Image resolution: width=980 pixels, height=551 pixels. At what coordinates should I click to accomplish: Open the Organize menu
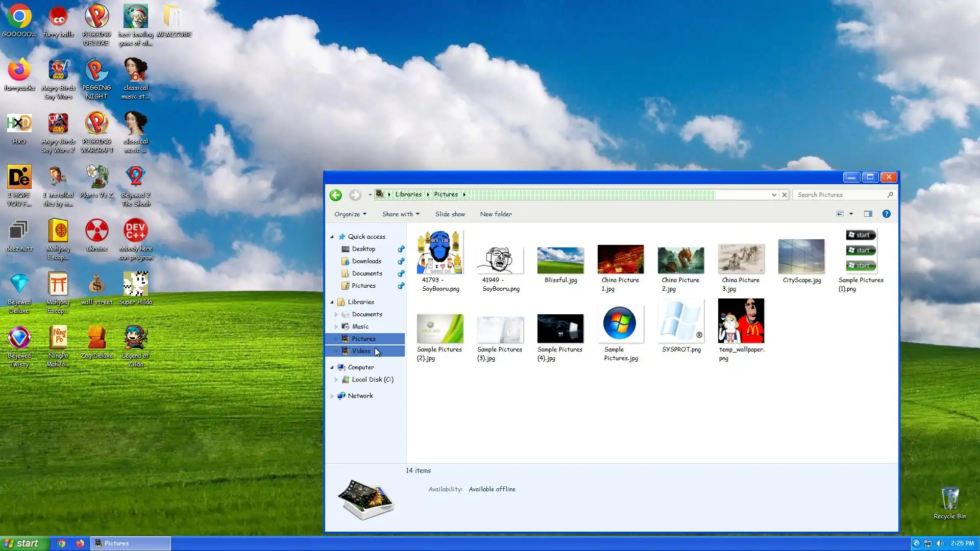point(350,214)
